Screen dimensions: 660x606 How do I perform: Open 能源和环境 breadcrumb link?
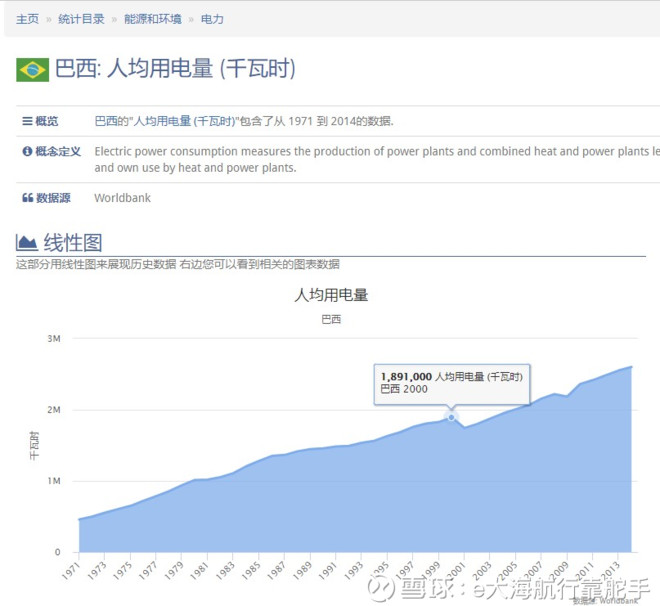coord(153,19)
